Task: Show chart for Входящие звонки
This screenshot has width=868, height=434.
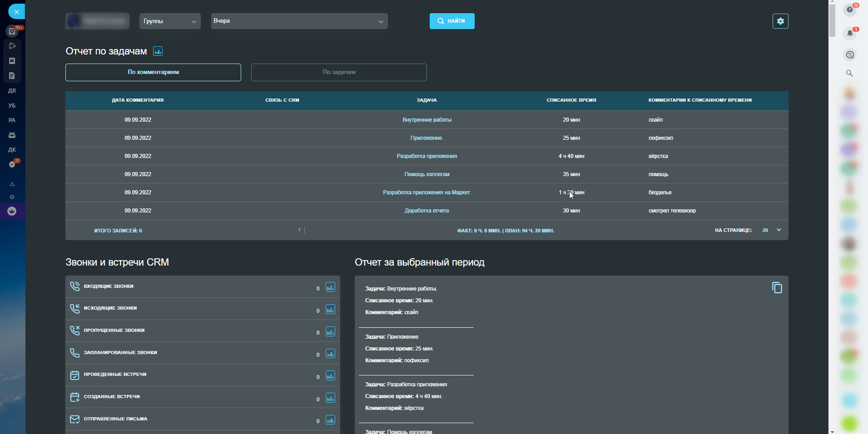Action: (x=330, y=287)
